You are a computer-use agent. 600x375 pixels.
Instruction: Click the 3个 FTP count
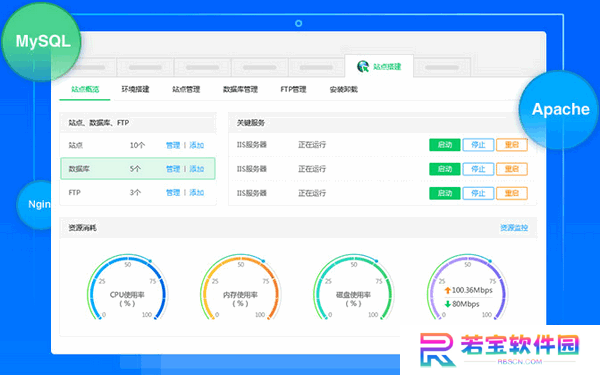coord(135,192)
